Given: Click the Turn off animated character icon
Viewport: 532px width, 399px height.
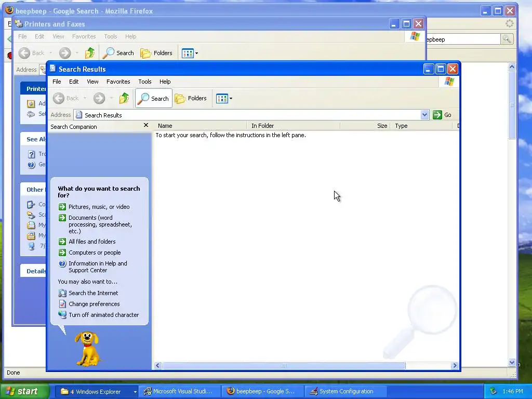Looking at the screenshot, I should (x=62, y=314).
